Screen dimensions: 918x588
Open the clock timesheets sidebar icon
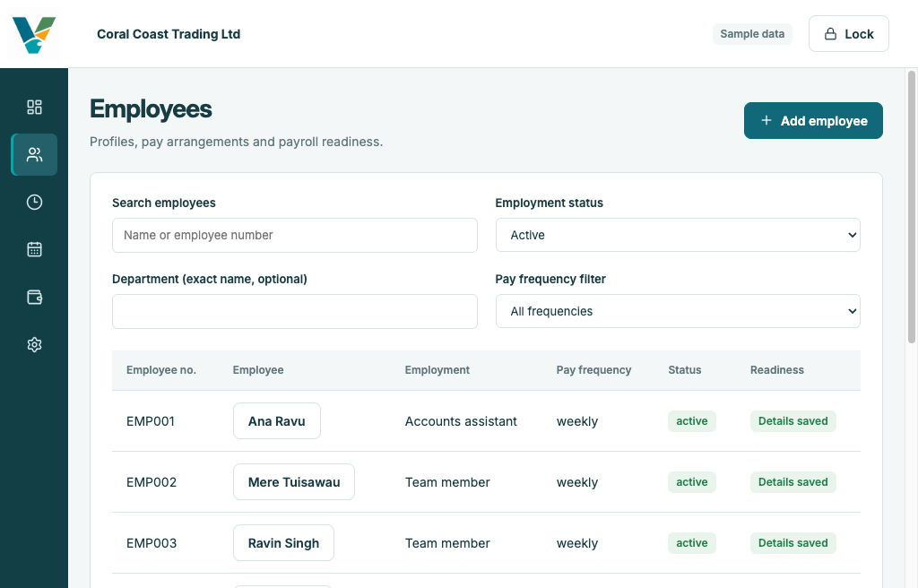tap(35, 202)
